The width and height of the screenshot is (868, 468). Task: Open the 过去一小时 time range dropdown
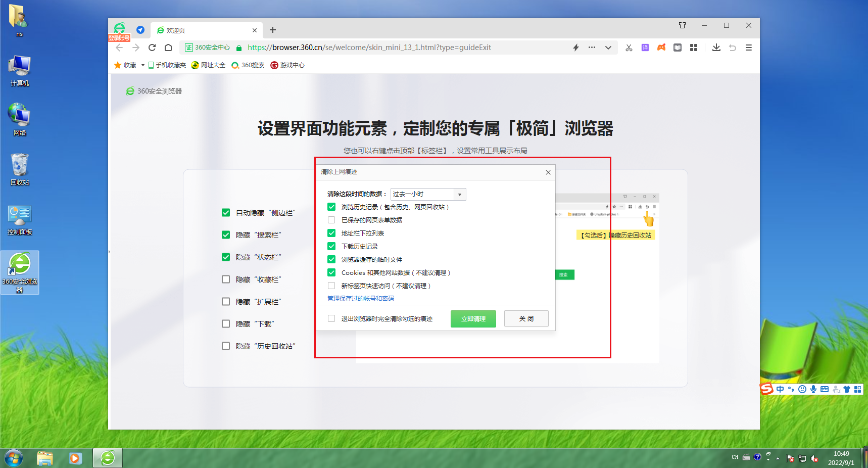pyautogui.click(x=428, y=194)
